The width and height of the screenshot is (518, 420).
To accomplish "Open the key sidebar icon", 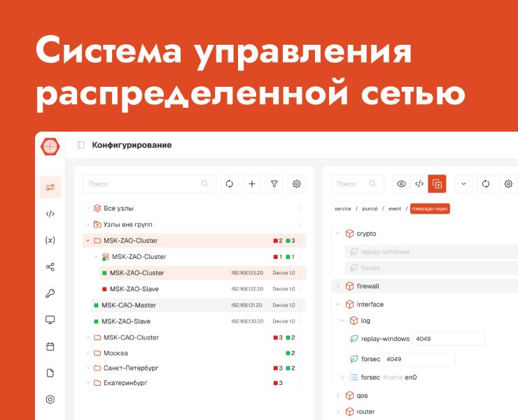I will click(x=50, y=293).
